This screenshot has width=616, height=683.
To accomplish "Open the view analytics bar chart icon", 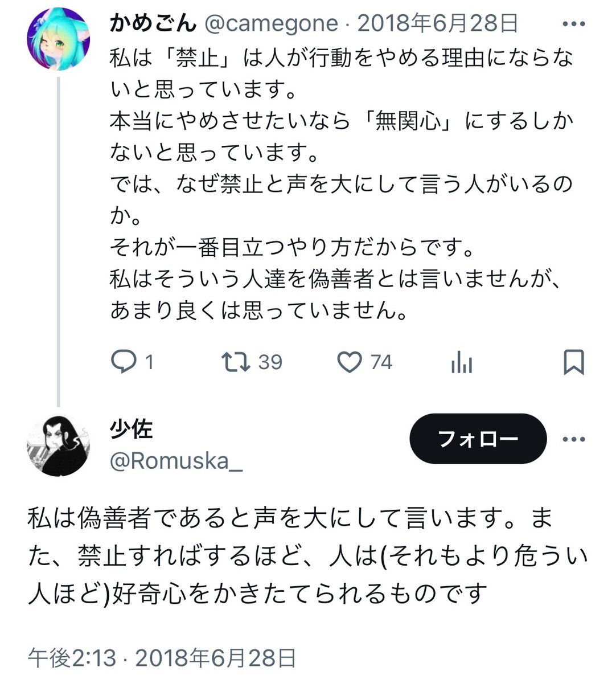I will pyautogui.click(x=462, y=362).
